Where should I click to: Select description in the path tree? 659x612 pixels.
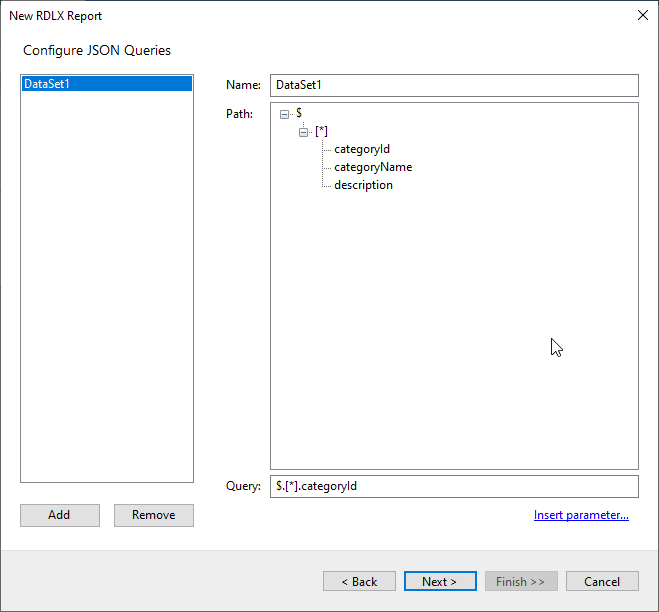(363, 185)
